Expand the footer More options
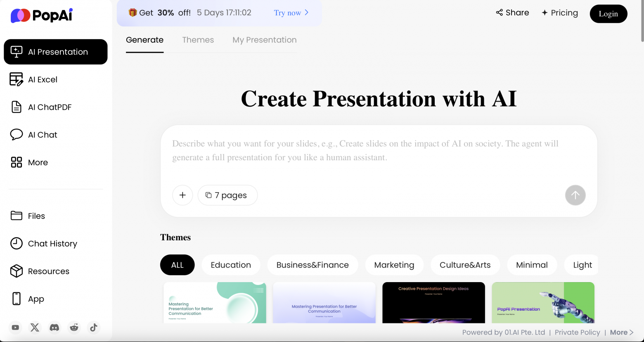Image resolution: width=644 pixels, height=342 pixels. coord(621,332)
